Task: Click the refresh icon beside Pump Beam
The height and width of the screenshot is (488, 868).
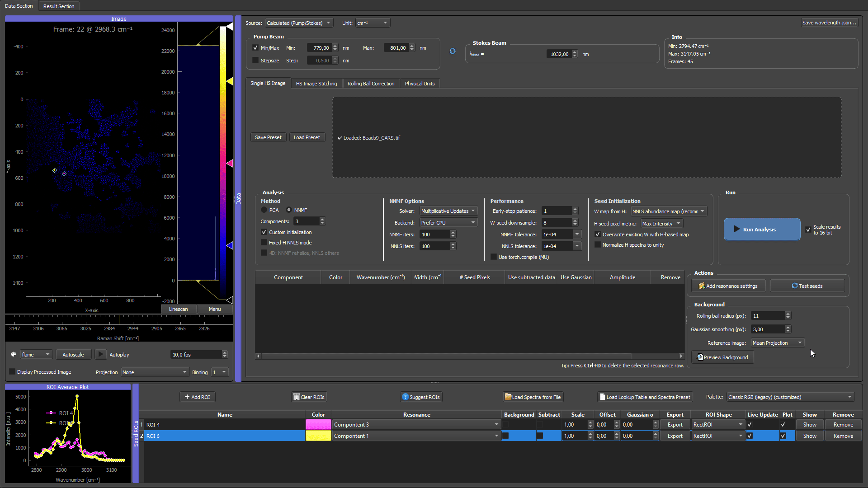Action: tap(453, 51)
